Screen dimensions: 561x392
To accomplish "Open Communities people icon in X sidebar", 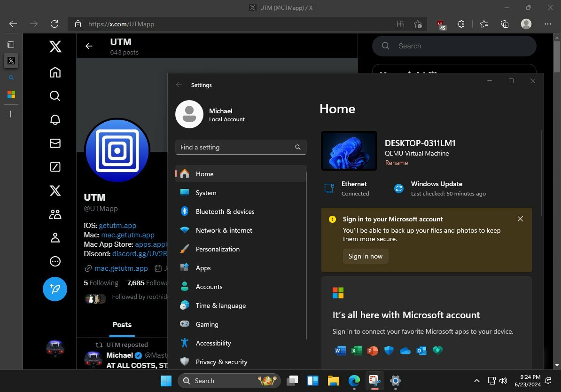I will click(x=55, y=214).
